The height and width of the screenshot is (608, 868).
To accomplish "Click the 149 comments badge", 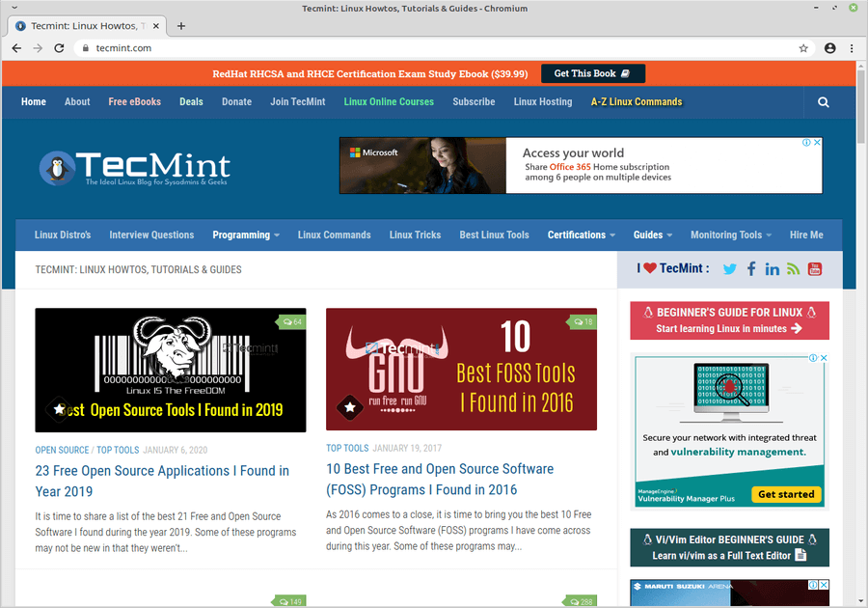I will coord(291,601).
